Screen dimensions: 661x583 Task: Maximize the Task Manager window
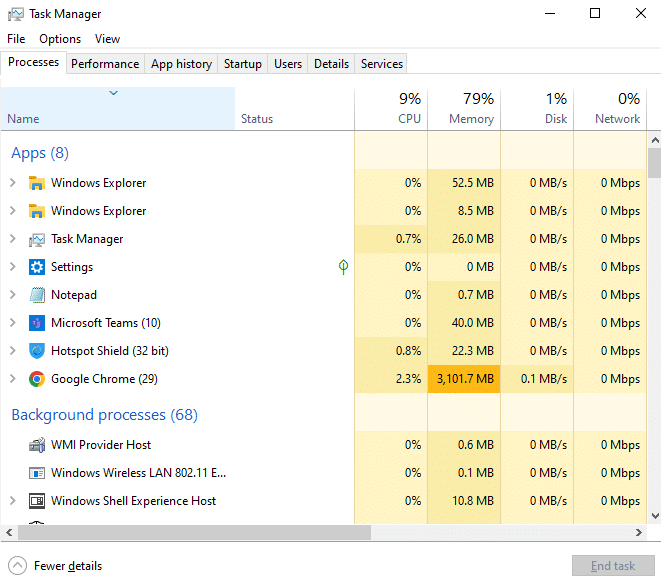pos(595,13)
